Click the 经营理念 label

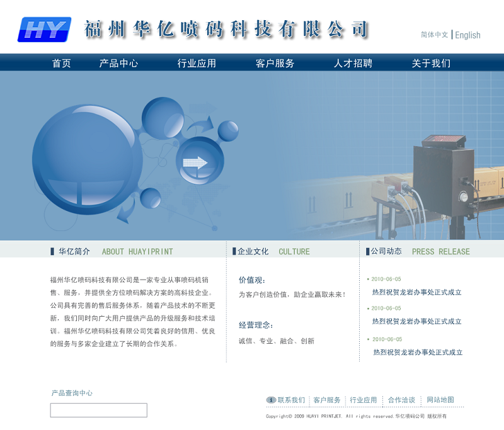coord(256,325)
